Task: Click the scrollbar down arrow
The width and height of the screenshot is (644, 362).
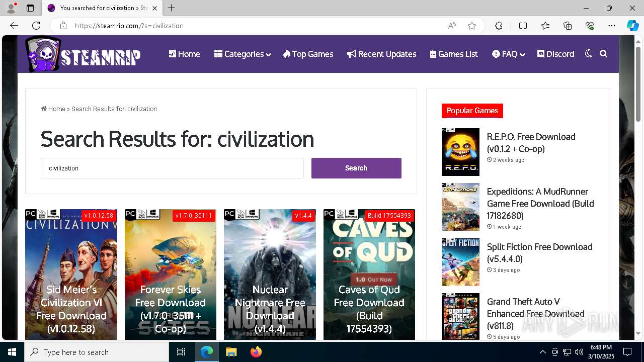Action: click(638, 334)
